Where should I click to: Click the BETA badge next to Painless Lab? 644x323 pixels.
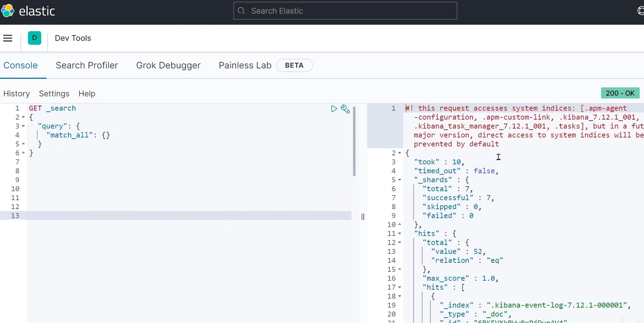[x=295, y=66]
